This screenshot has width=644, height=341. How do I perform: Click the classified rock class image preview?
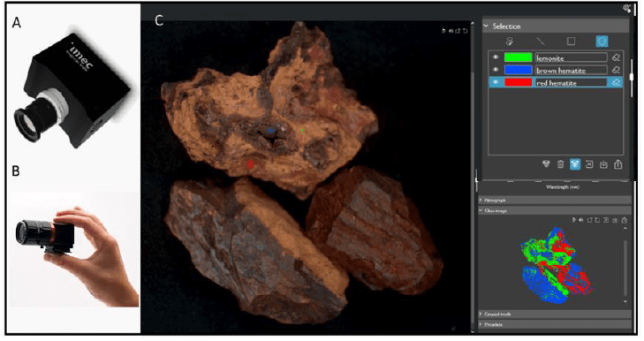557,265
